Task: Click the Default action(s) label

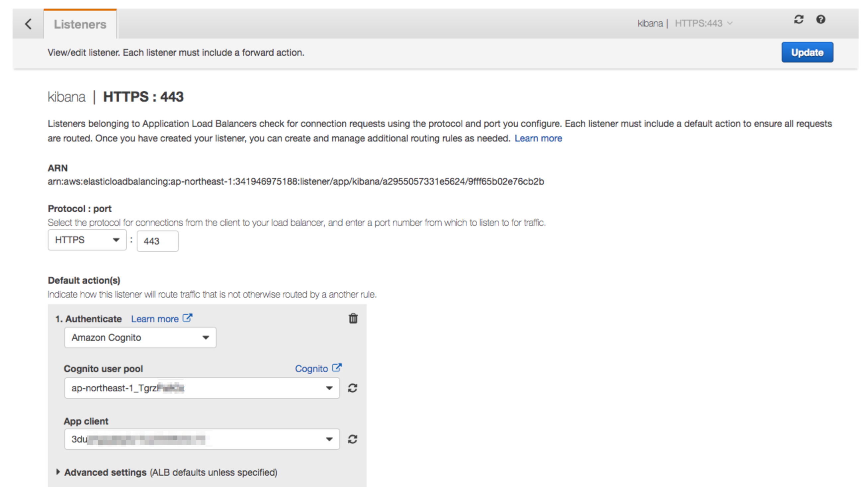Action: tap(84, 281)
